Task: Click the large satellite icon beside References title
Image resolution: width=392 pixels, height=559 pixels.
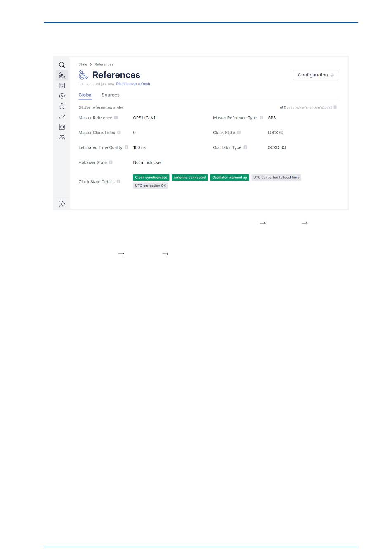Action: (83, 75)
